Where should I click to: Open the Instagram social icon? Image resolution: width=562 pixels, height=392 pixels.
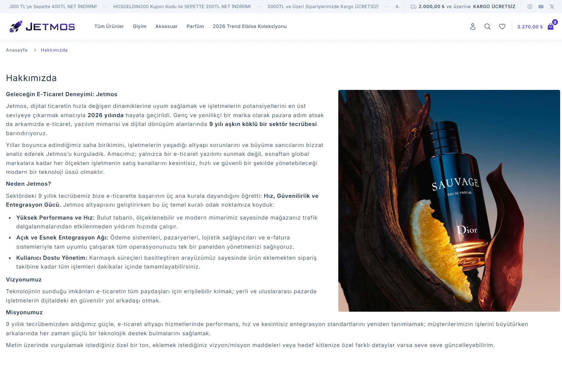coord(530,7)
